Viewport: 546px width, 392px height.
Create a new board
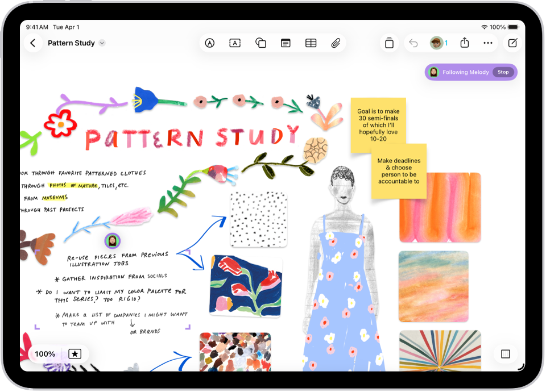click(512, 43)
